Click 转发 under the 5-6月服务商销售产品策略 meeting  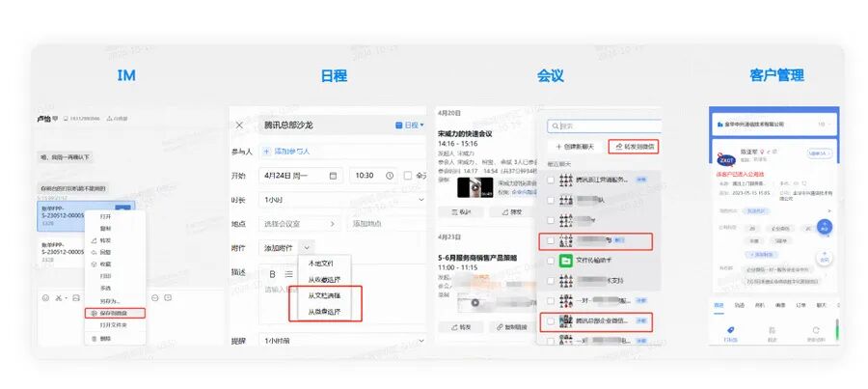pos(461,327)
